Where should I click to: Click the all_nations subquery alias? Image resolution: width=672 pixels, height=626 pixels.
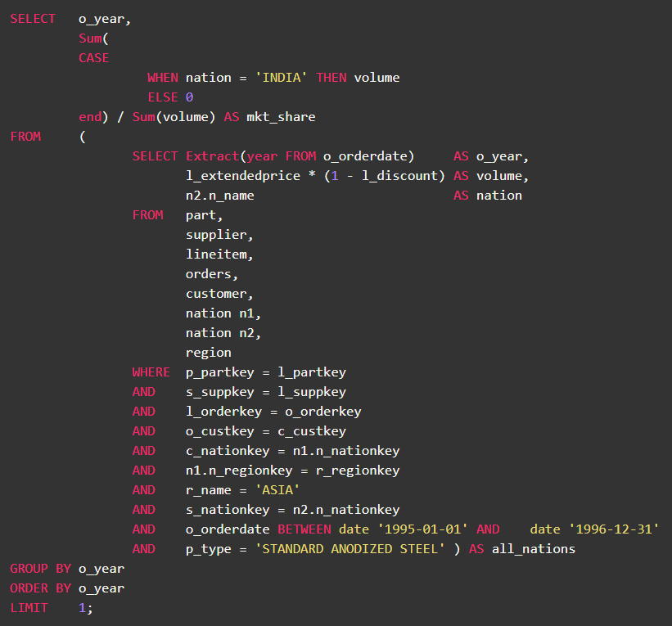534,549
